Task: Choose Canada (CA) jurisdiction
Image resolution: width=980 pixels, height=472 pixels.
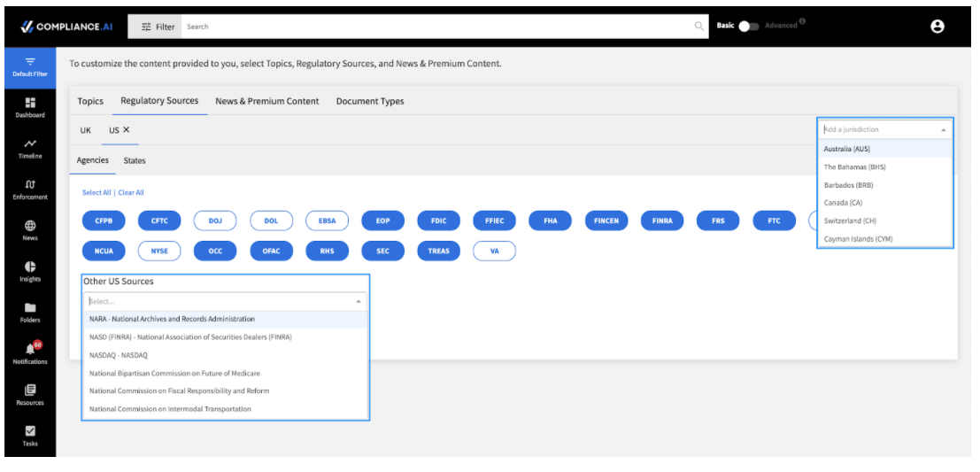Action: 885,203
